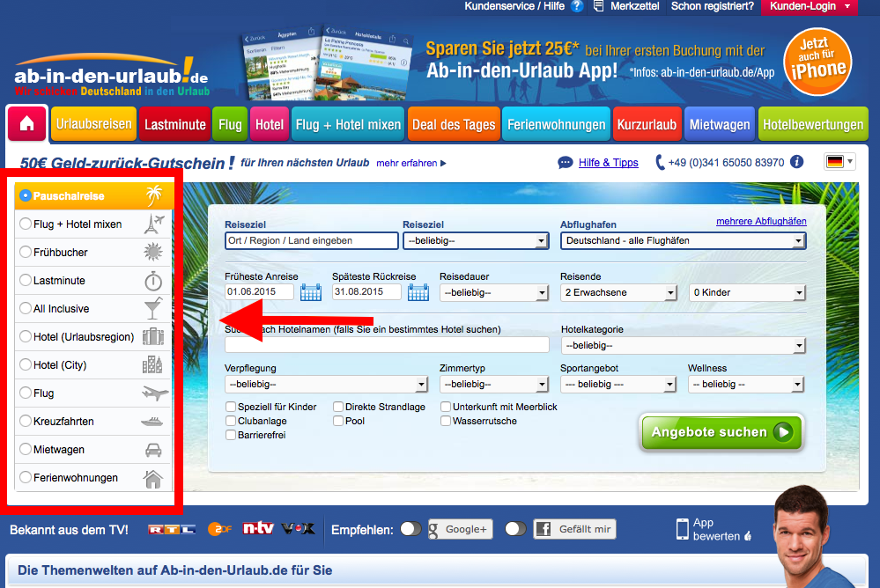Screen dimensions: 880x588
Task: Open the Hotelbewertungen tab
Action: coord(813,123)
